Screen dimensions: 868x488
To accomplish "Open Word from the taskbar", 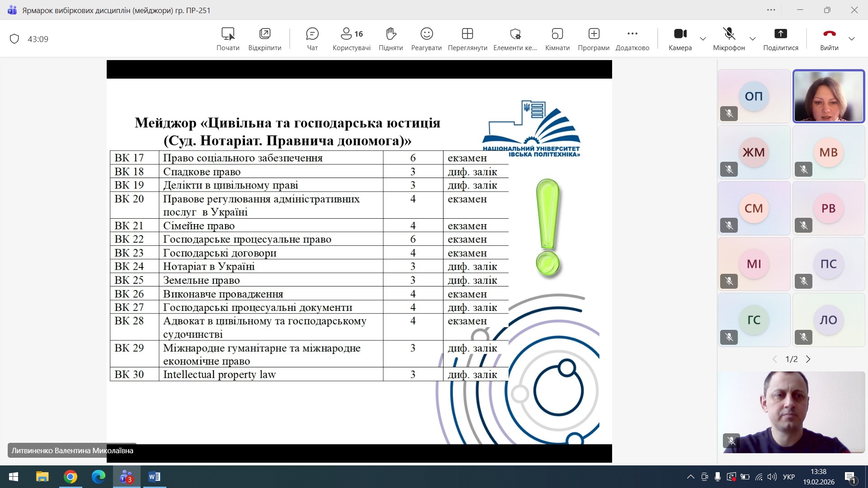I will [154, 477].
